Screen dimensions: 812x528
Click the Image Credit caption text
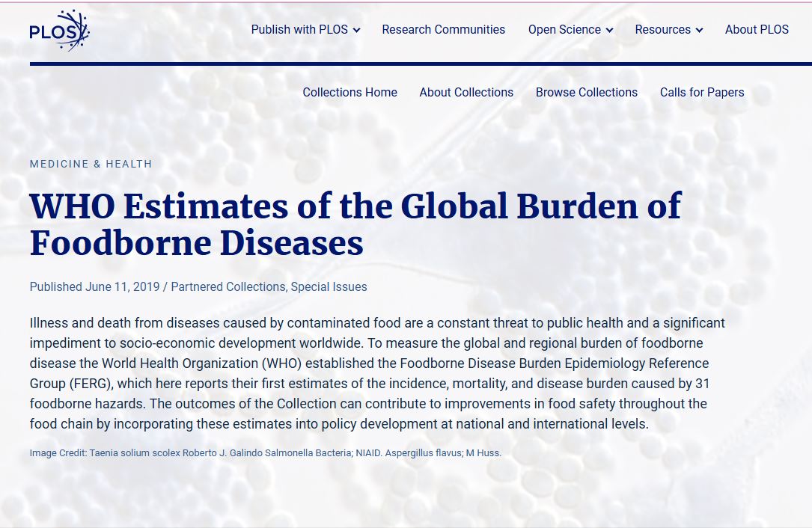265,453
